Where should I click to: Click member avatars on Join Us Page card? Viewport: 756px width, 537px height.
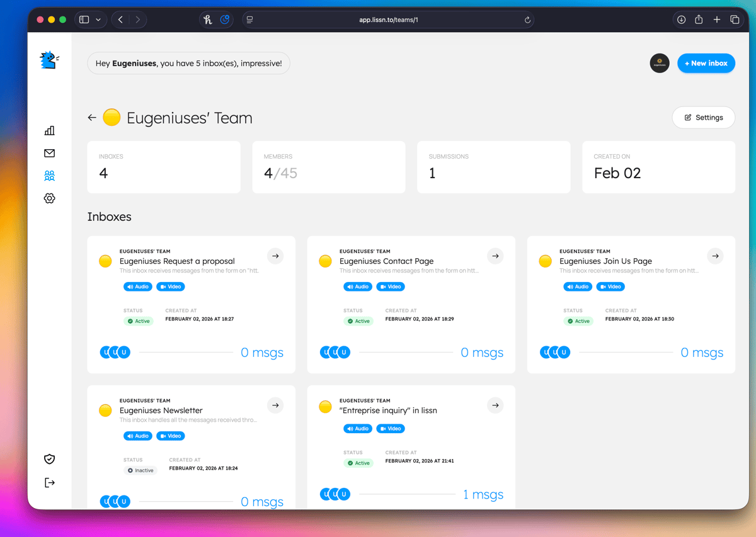(x=555, y=353)
